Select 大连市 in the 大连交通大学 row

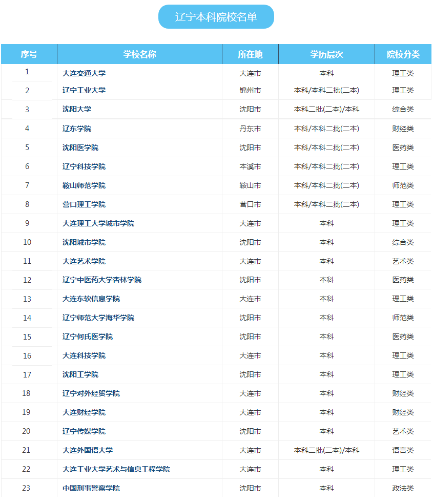coord(250,73)
